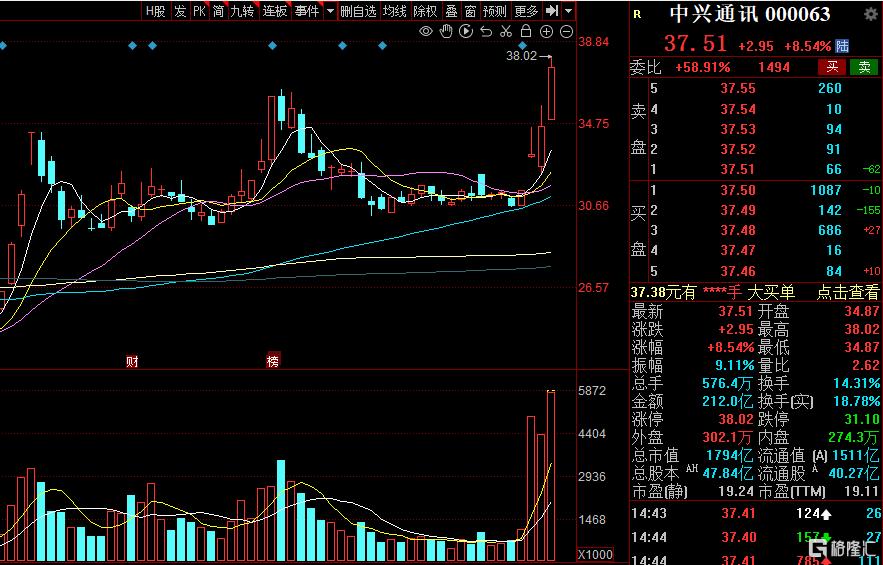Open the dropdown arrow at the toolbar's end
883x565 pixels.
pos(569,11)
